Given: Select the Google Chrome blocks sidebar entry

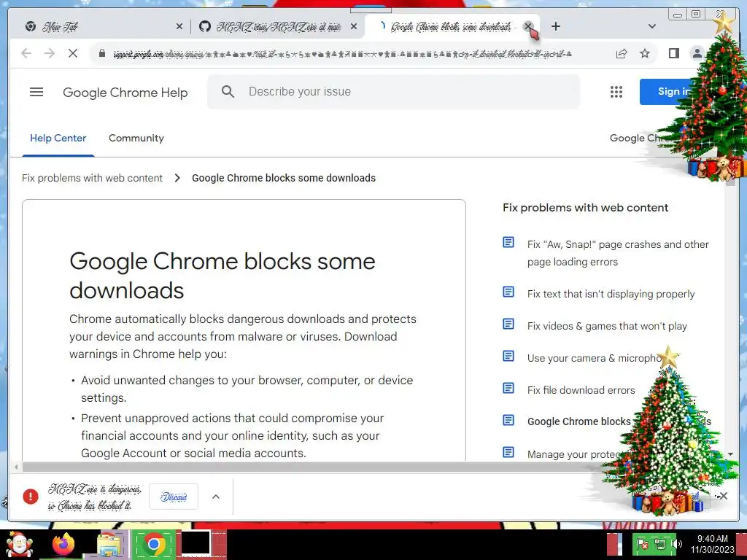Looking at the screenshot, I should tap(578, 421).
